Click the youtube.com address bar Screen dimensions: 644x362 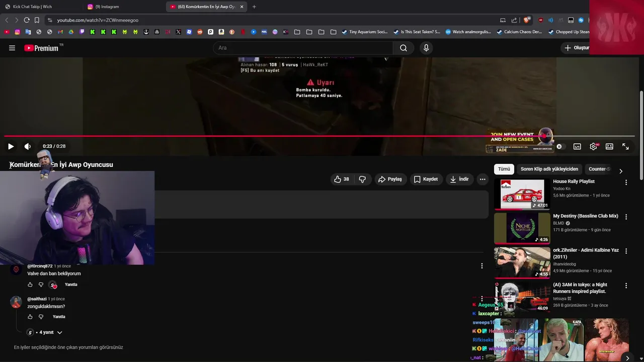tap(272, 20)
